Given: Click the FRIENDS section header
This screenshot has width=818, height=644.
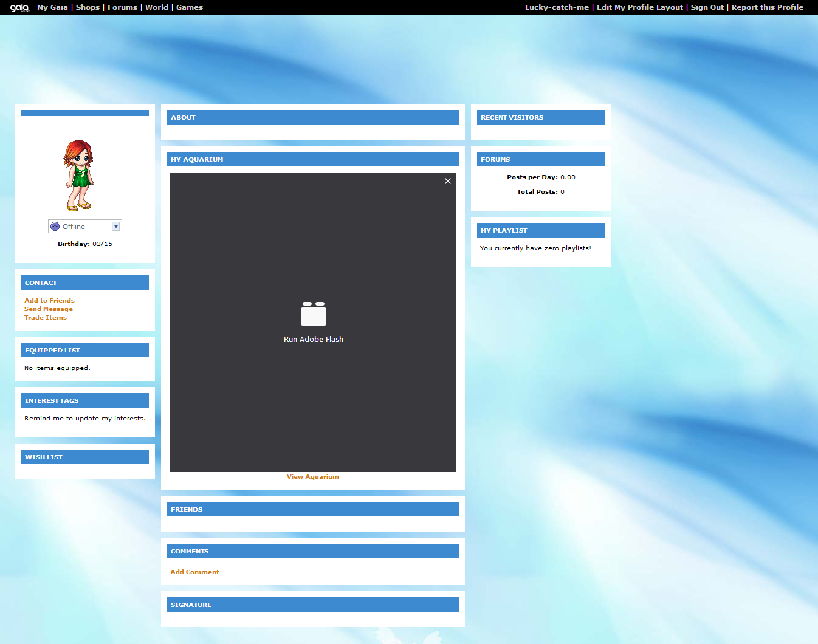Looking at the screenshot, I should coord(313,509).
